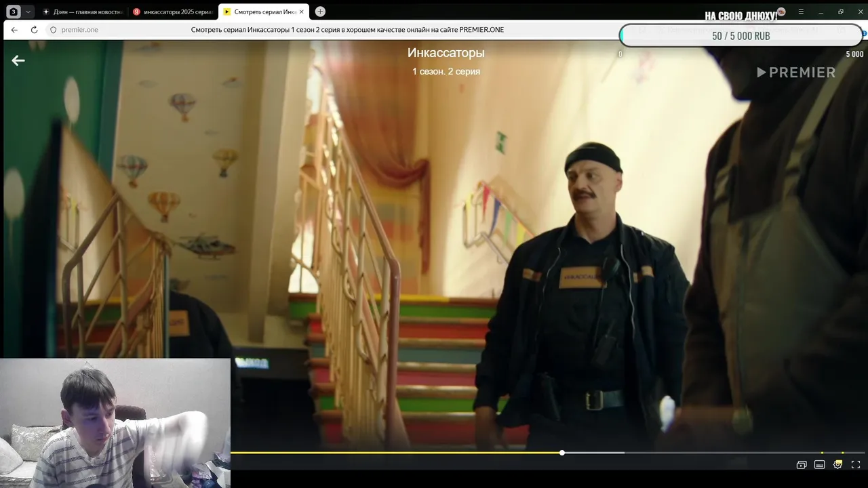Click the browser back arrow button
The image size is (868, 488).
tap(14, 30)
